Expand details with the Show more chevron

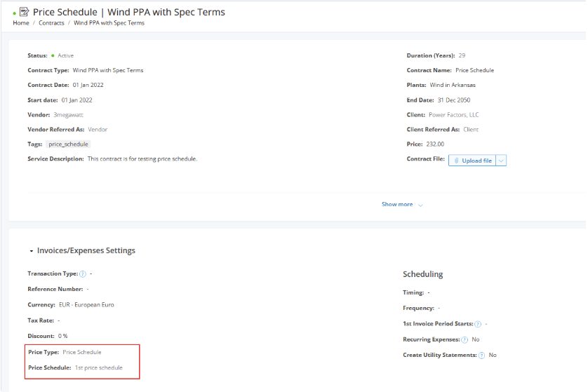pos(420,205)
